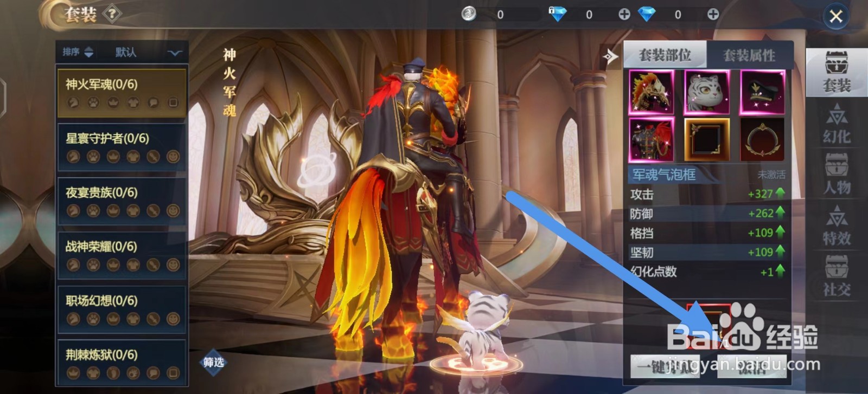
Task: Click the silver coin currency icon
Action: (469, 14)
